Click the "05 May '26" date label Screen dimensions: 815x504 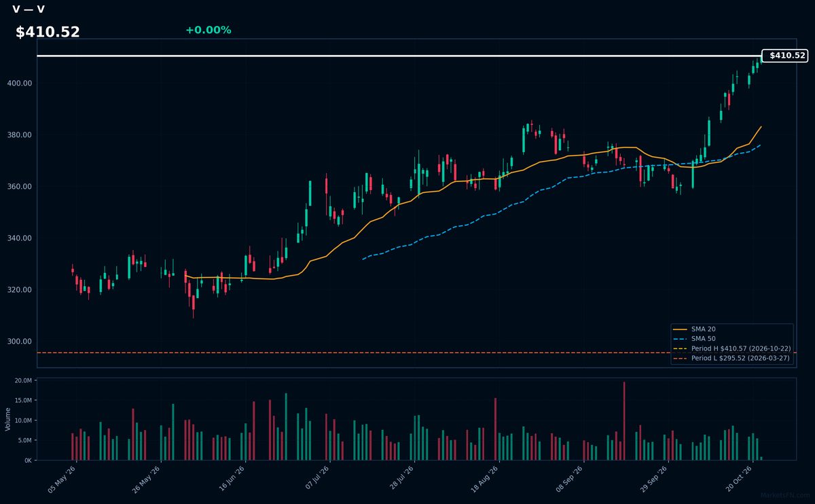click(x=62, y=480)
